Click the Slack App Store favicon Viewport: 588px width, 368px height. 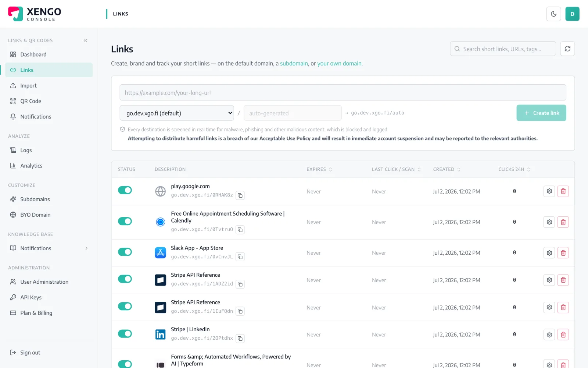160,253
